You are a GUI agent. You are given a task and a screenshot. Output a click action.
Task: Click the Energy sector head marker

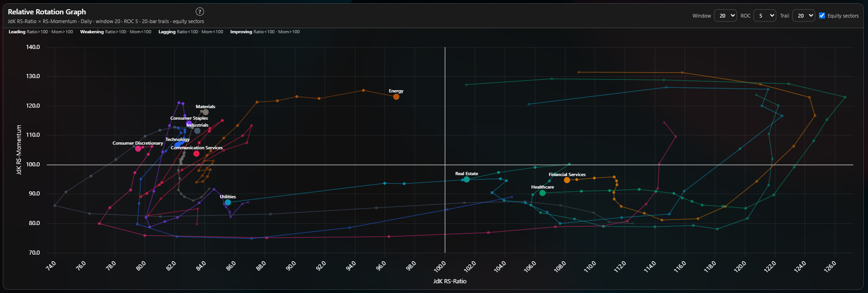396,97
